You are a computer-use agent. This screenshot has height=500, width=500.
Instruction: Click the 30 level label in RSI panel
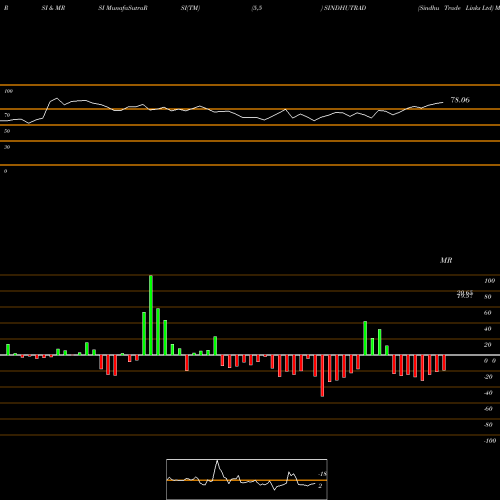[x=7, y=147]
